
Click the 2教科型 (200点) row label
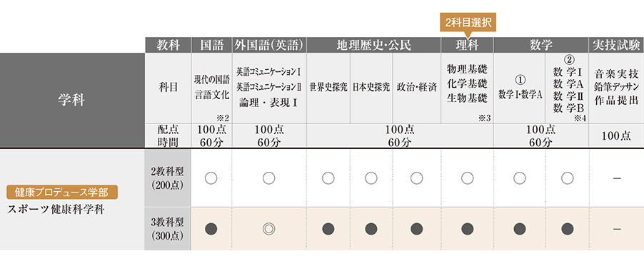(168, 178)
